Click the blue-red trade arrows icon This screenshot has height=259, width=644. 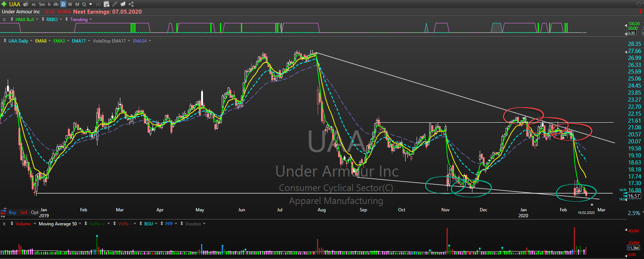pos(3,212)
